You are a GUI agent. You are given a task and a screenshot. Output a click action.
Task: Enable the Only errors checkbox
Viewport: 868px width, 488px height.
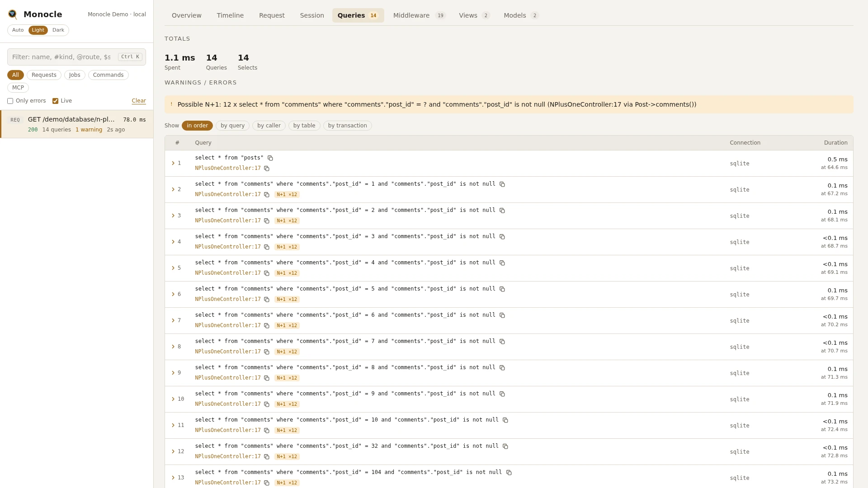[x=10, y=101]
